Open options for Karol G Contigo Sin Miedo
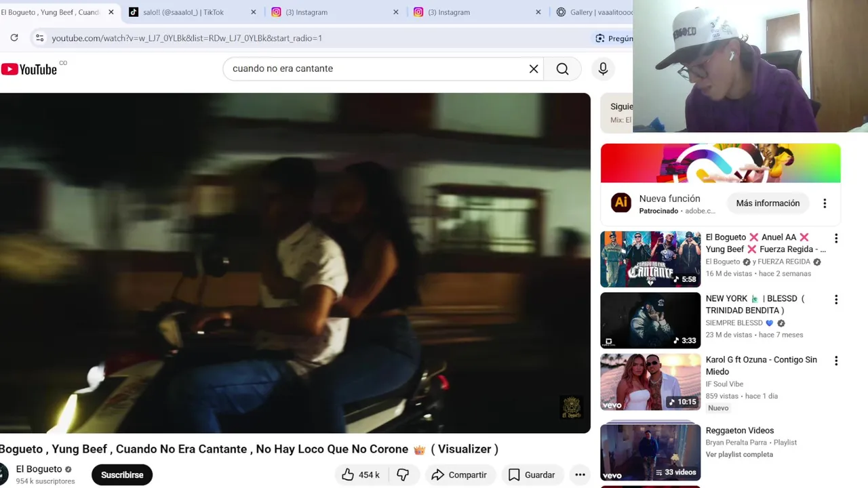 (836, 361)
